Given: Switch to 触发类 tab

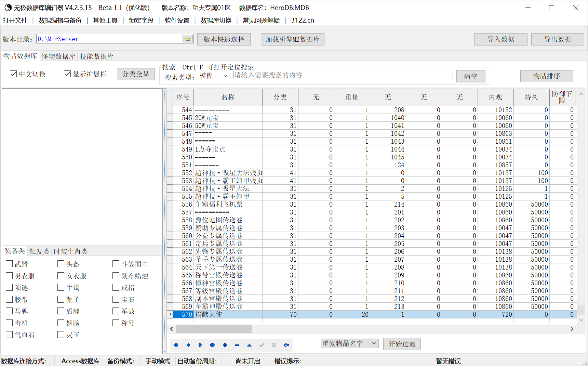Looking at the screenshot, I should (39, 251).
